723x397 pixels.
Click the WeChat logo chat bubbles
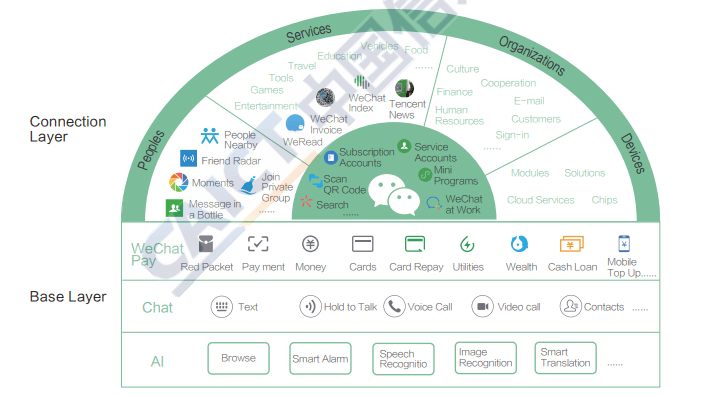pos(394,195)
